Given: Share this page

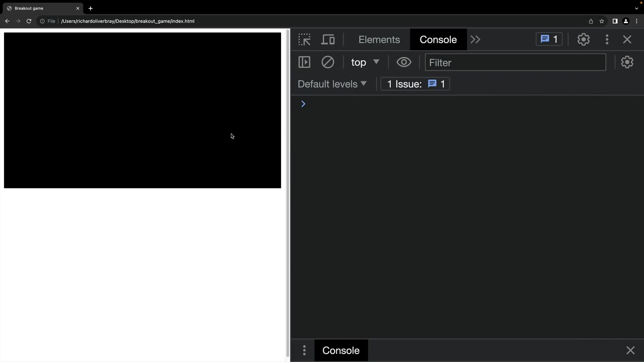Looking at the screenshot, I should [591, 21].
